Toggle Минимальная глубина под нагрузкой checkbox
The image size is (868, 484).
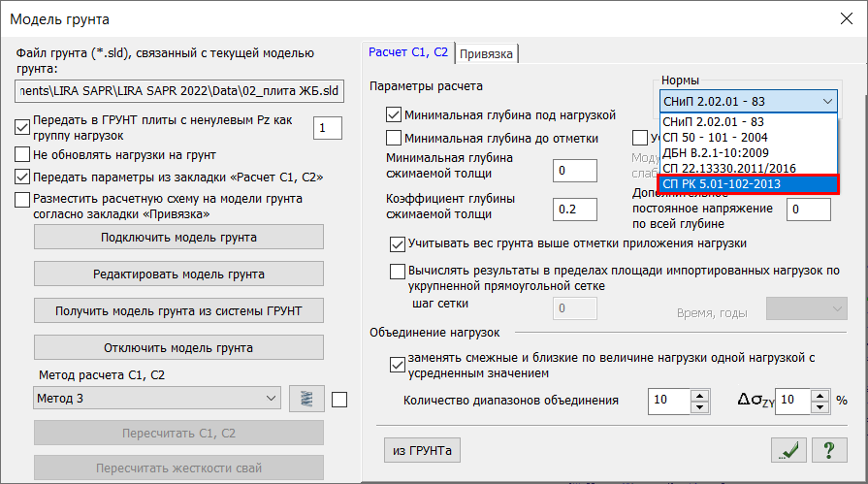coord(394,114)
